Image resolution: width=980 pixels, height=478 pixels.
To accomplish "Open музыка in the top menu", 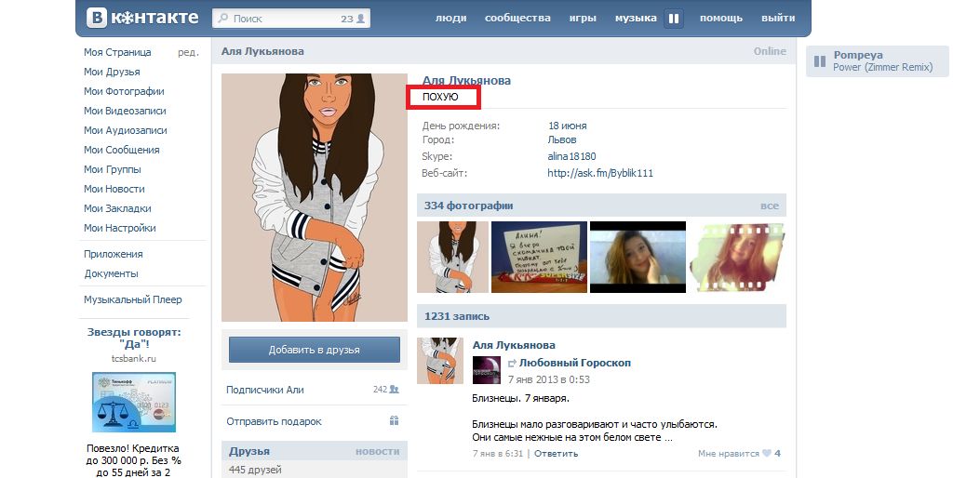I will click(x=636, y=18).
